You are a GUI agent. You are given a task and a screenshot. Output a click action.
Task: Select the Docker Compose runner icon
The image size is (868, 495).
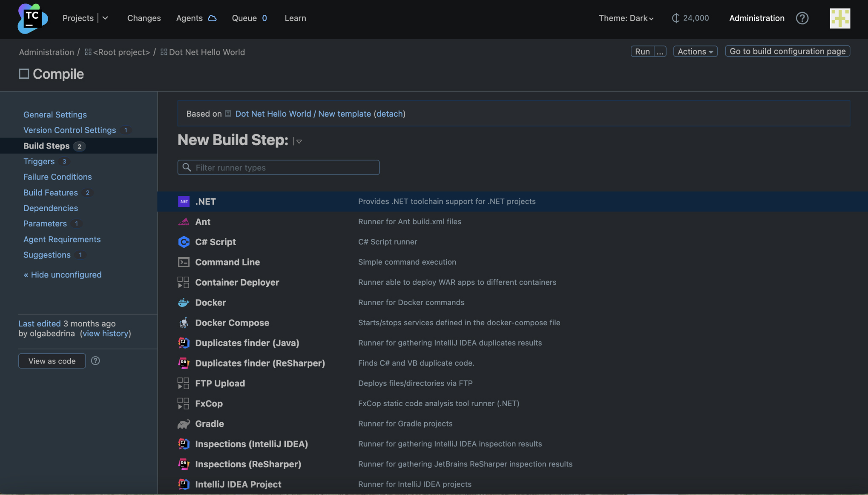point(184,322)
